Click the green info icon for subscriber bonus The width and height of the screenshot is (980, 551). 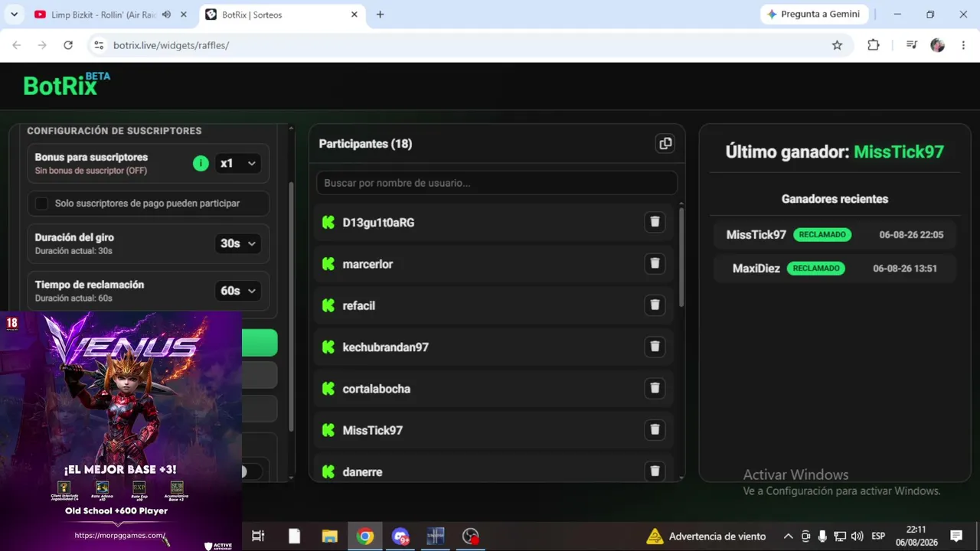point(201,163)
